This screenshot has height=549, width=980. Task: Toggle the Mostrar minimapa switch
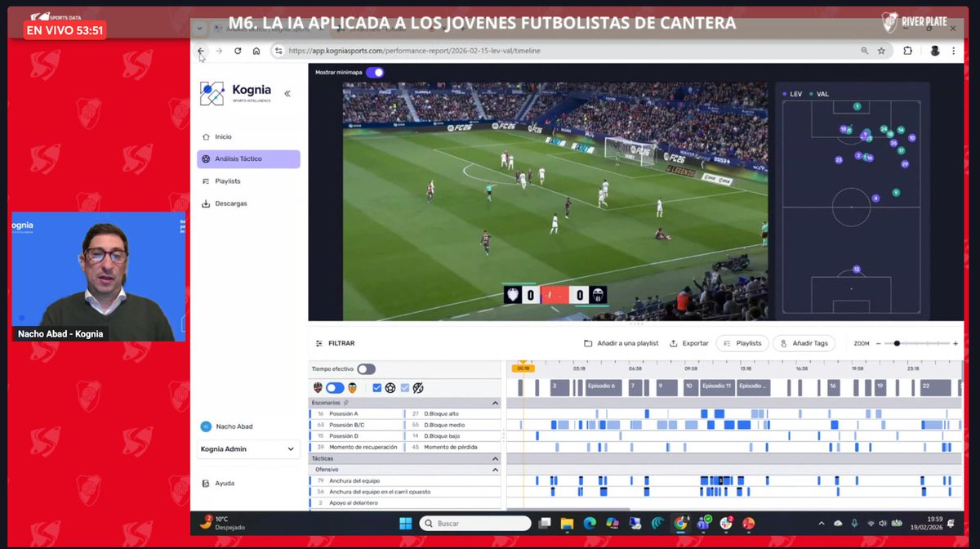(x=375, y=72)
